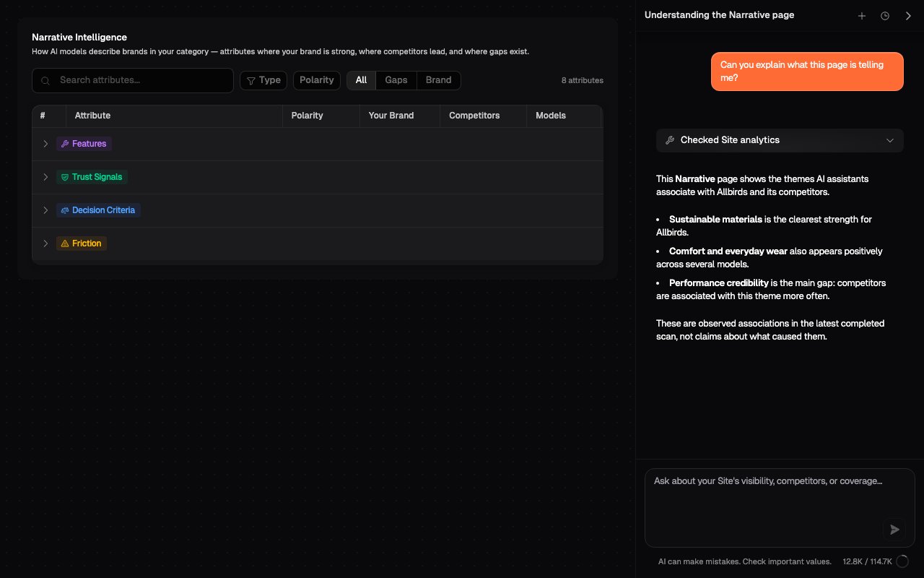Click the AI can make mistakes notice
The image size is (924, 578).
tap(744, 561)
